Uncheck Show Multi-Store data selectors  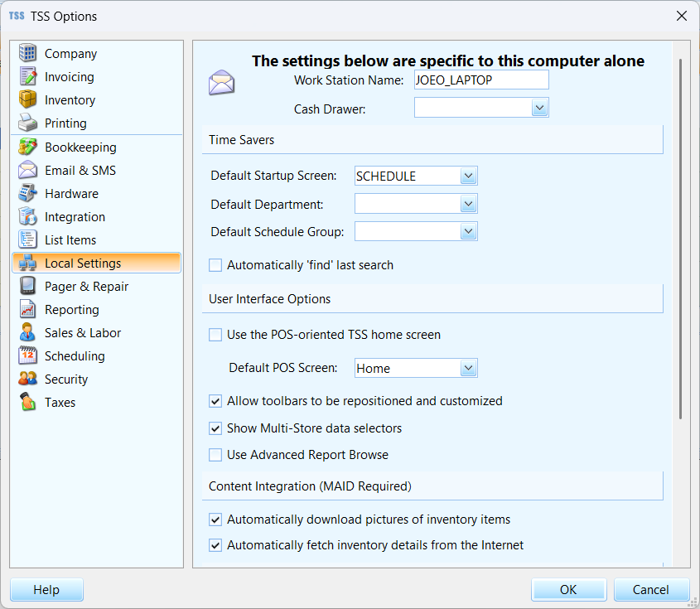215,428
